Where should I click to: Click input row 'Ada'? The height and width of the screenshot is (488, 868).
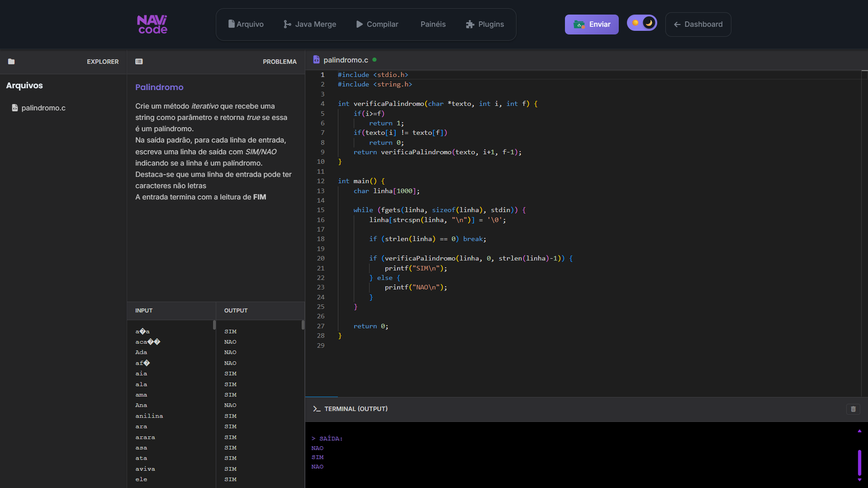[141, 352]
